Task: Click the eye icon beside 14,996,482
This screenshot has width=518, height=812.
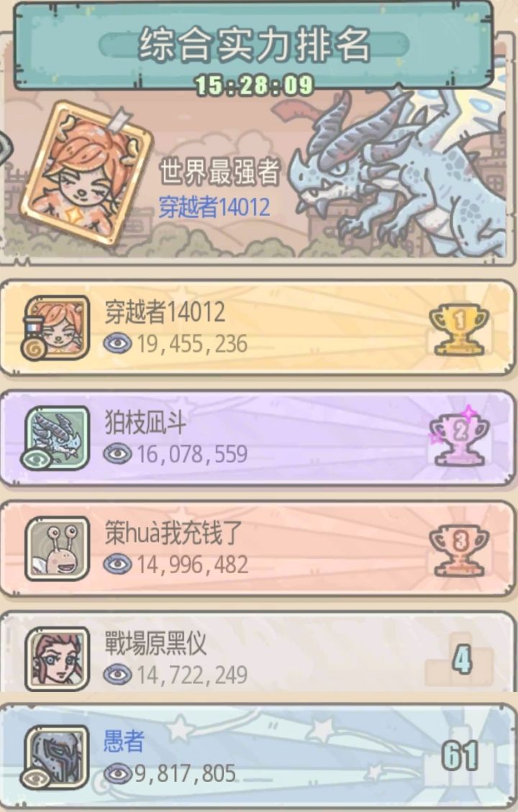Action: pos(117,564)
